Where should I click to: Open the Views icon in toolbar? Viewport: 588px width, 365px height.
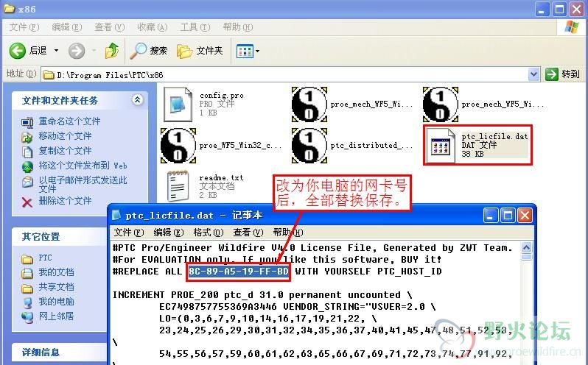pyautogui.click(x=245, y=51)
